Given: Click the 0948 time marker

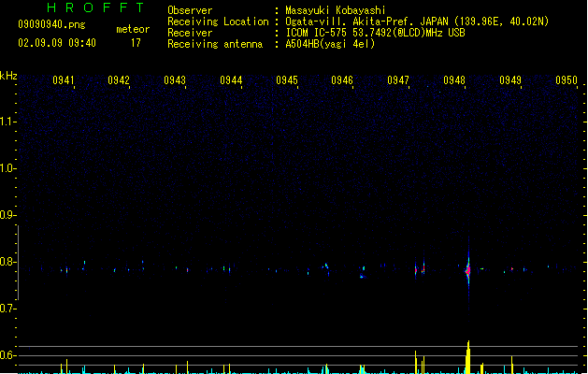Looking at the screenshot, I should (x=454, y=80).
